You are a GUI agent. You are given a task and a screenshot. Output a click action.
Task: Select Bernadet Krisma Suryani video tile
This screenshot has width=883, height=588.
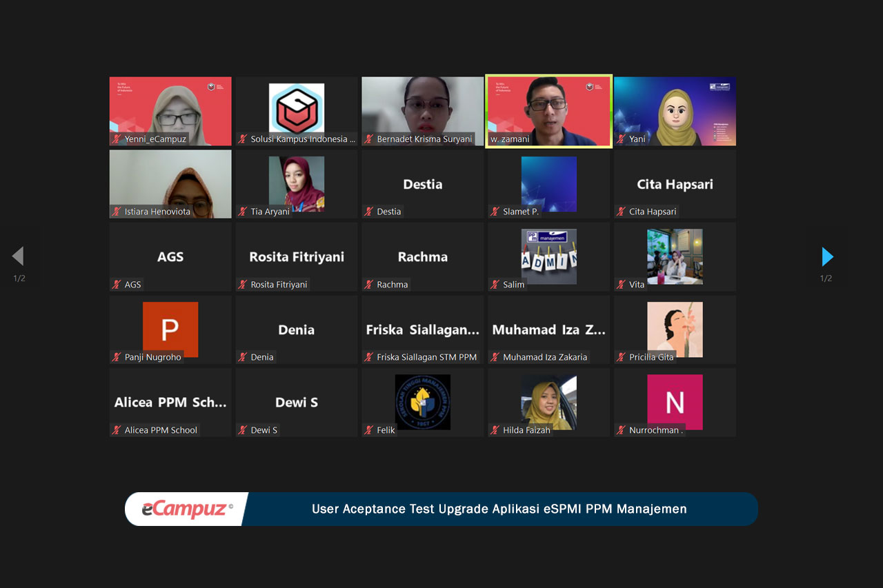(x=423, y=111)
